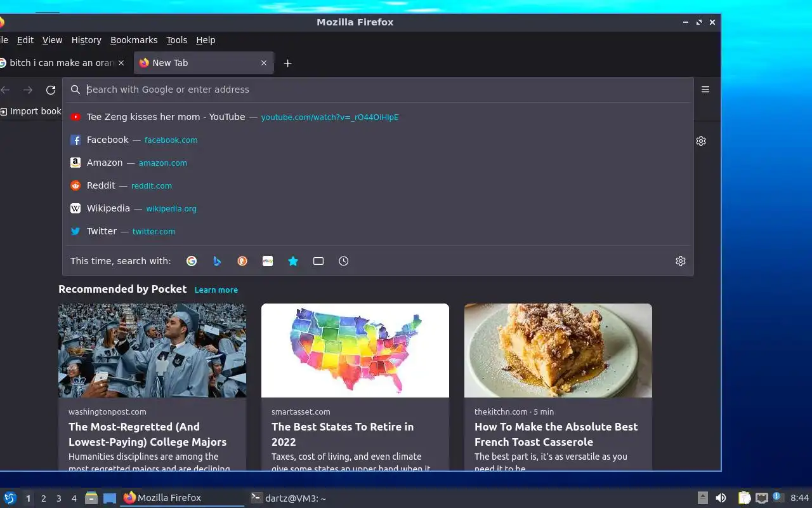Open the Edit menu
812x508 pixels.
(25, 40)
